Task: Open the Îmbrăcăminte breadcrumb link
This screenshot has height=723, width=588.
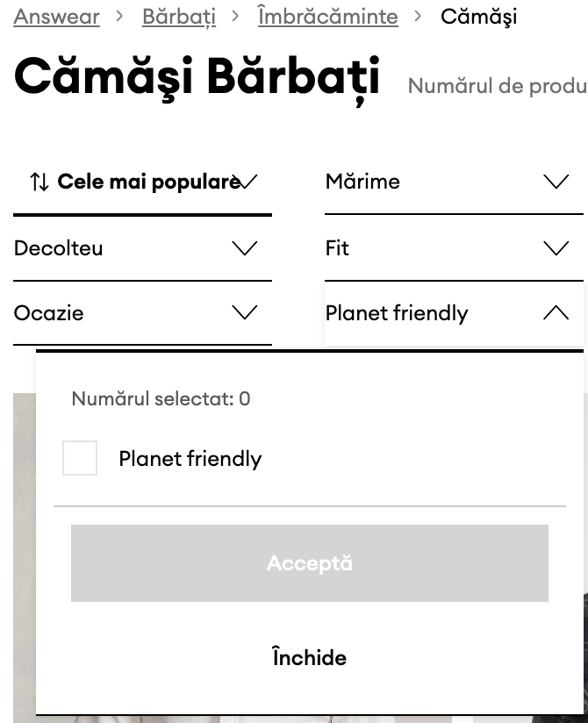Action: click(x=328, y=17)
